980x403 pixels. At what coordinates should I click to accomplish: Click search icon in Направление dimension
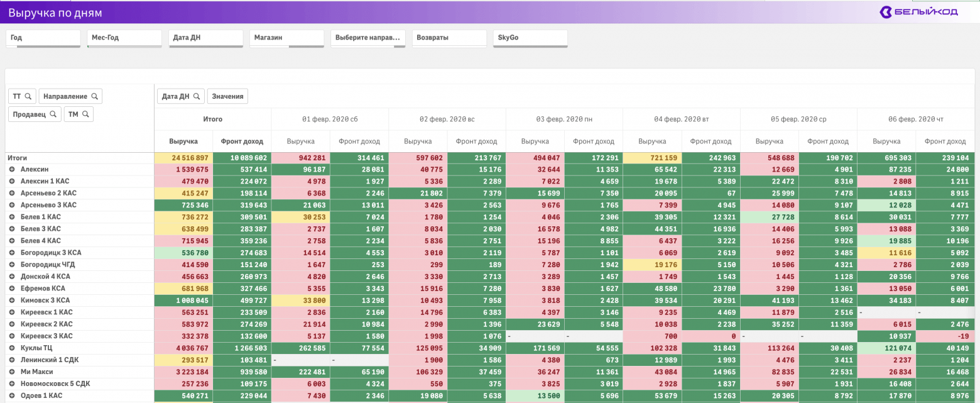94,96
